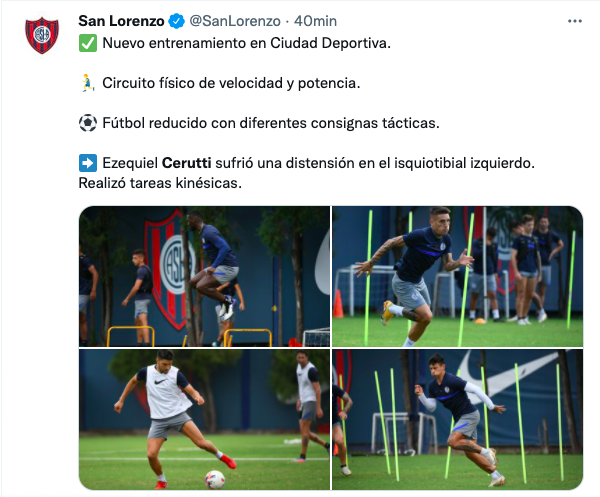Open the @SanLorenzo handle link
This screenshot has height=497, width=600.
235,21
